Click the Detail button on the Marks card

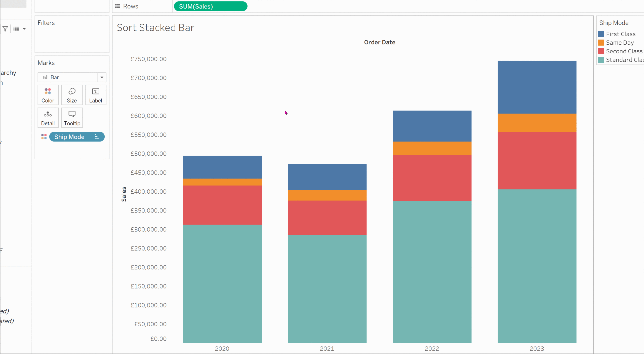(48, 118)
